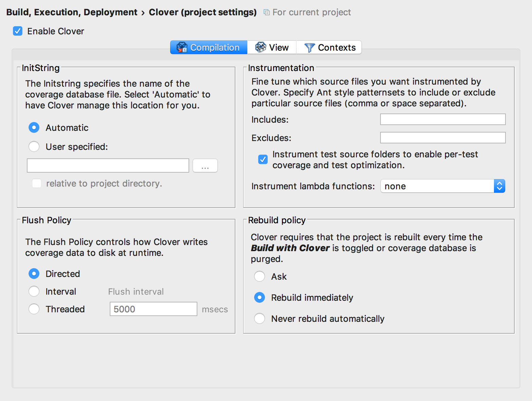Choose the Interval flush policy

tap(34, 292)
